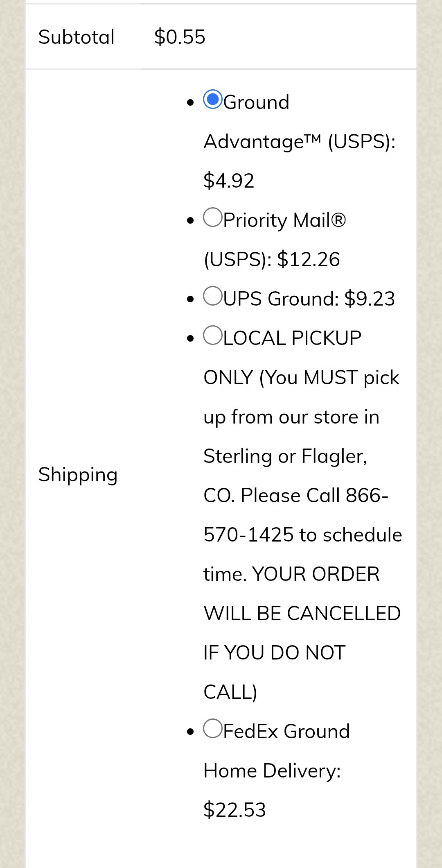The height and width of the screenshot is (868, 442).
Task: Click the Subtotal row label
Action: pos(77,37)
